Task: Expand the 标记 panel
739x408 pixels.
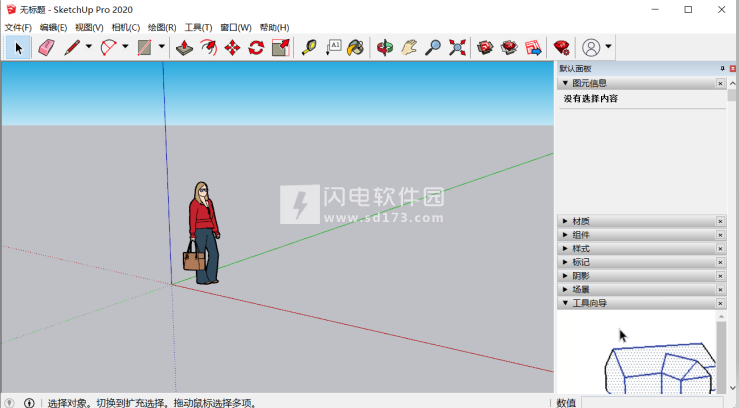Action: pyautogui.click(x=565, y=262)
